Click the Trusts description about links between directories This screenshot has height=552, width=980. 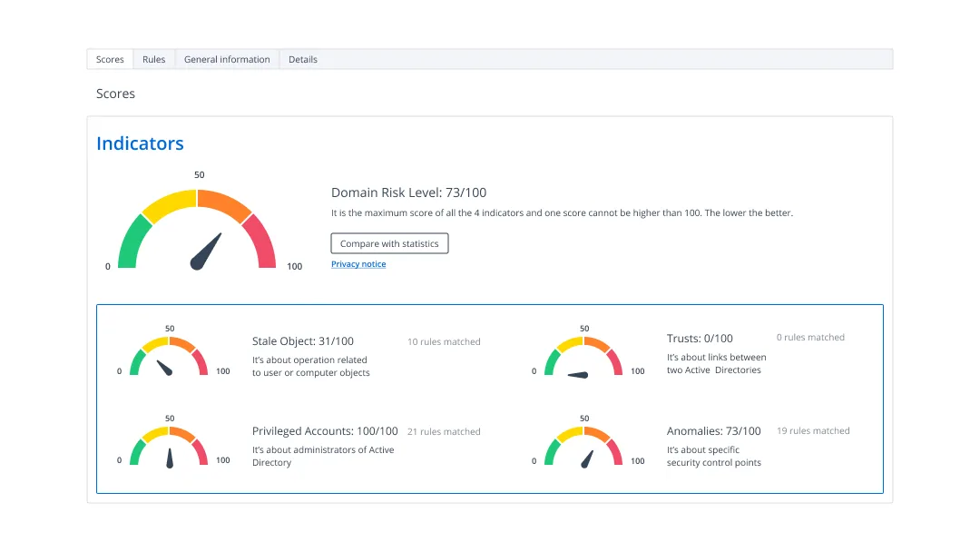tap(716, 363)
